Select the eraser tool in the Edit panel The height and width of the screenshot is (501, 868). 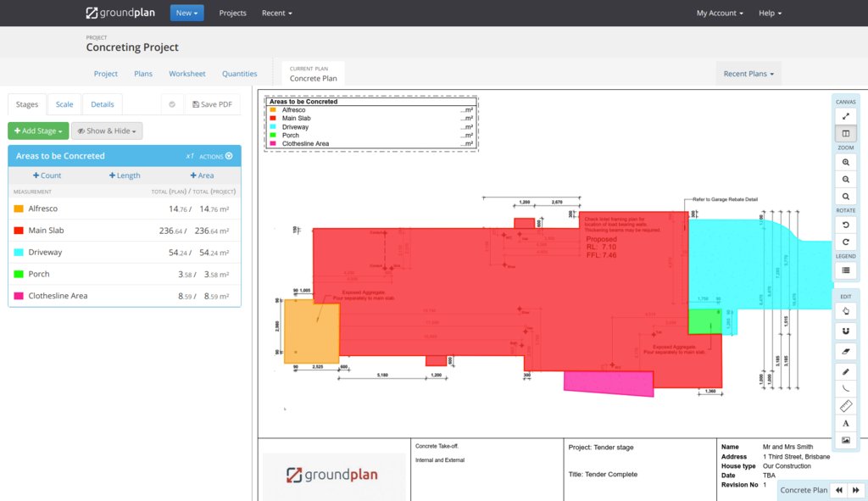coord(845,349)
